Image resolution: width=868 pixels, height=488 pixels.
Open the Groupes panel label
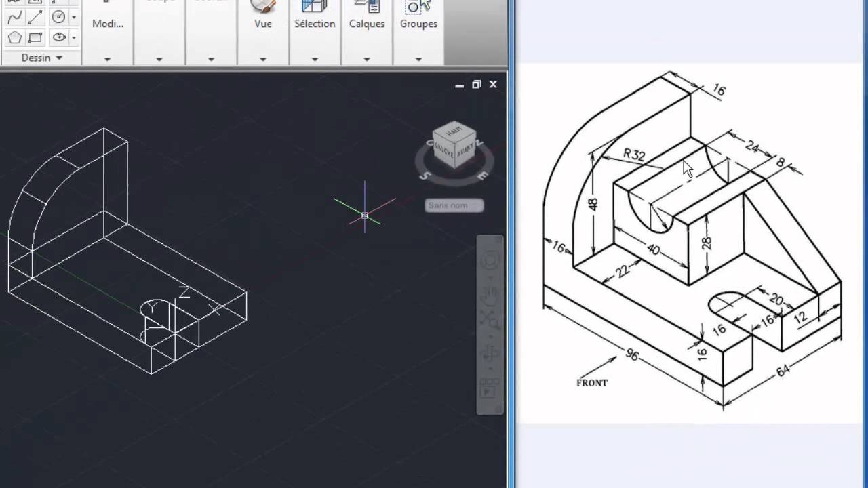pyautogui.click(x=418, y=24)
